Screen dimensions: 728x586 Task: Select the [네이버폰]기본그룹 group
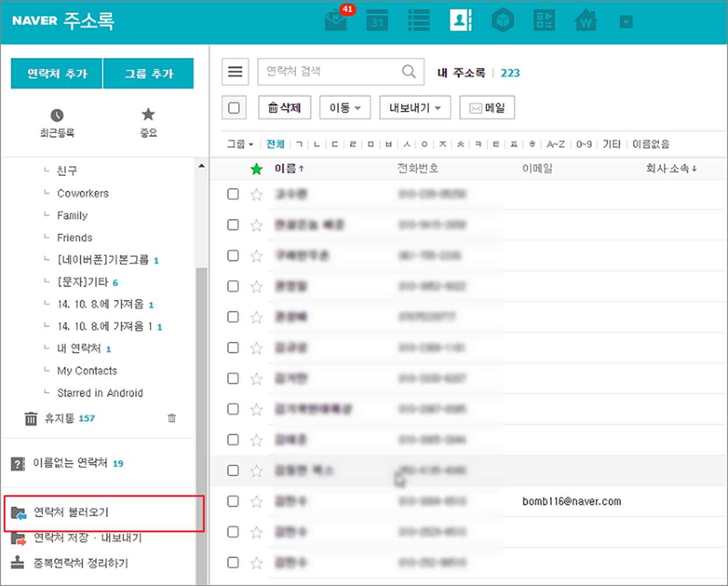[x=103, y=260]
